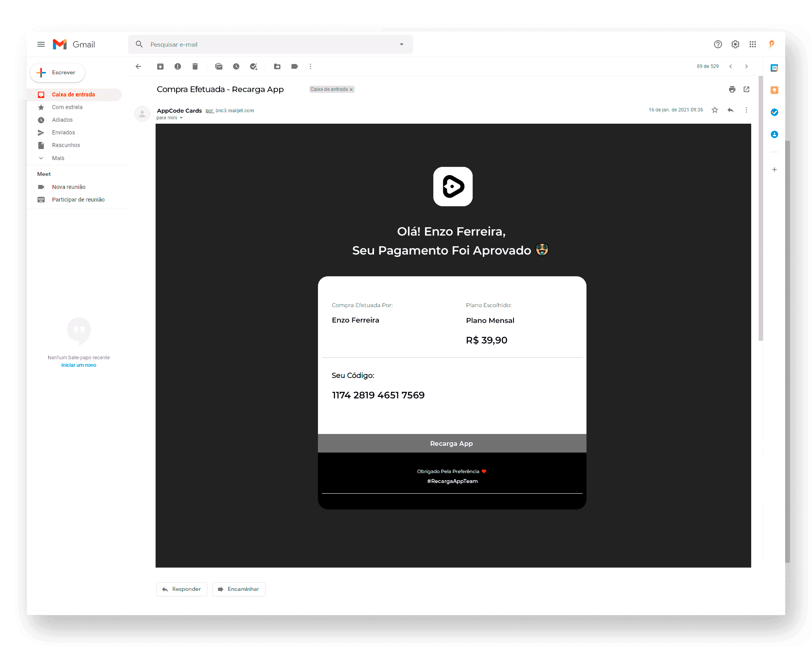Click 'Iniciar um novo' chat link
812x647 pixels.
click(79, 365)
